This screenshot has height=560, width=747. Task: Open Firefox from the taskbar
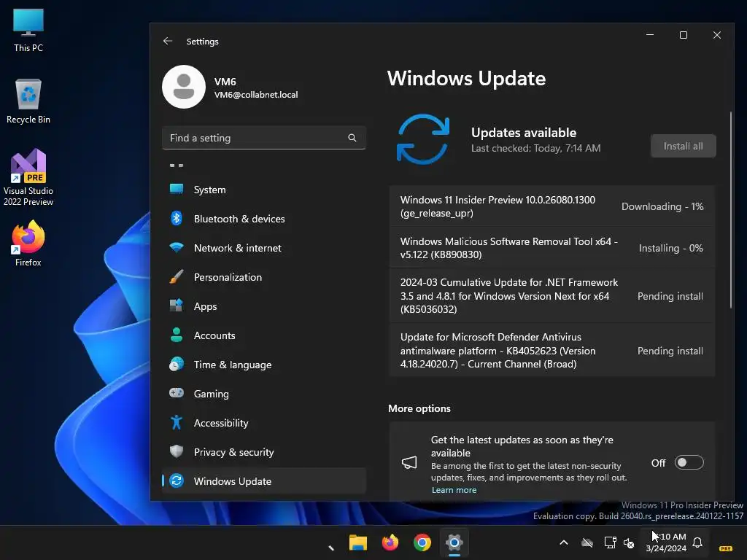point(390,542)
